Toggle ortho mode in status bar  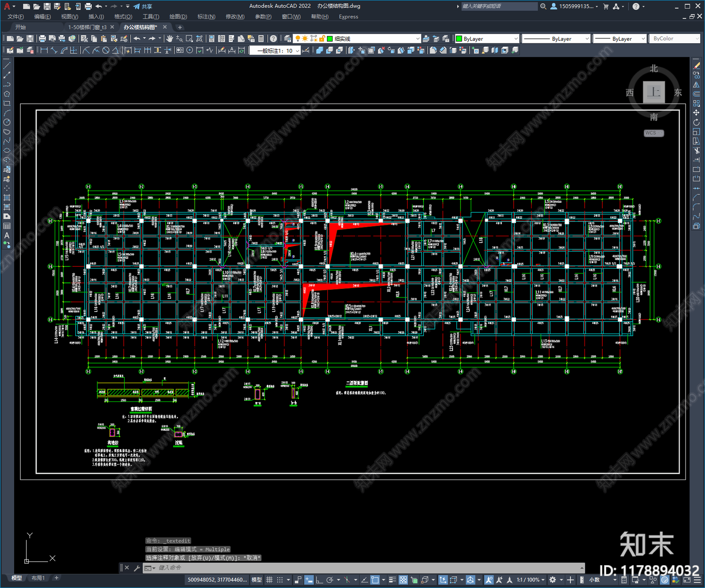pyautogui.click(x=319, y=580)
